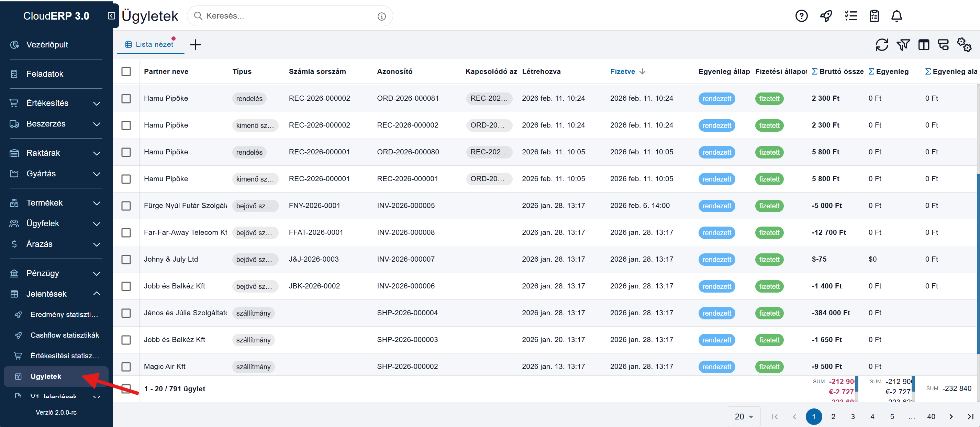Viewport: 980px width, 427px height.
Task: Open the column layout icon
Action: coord(924,45)
